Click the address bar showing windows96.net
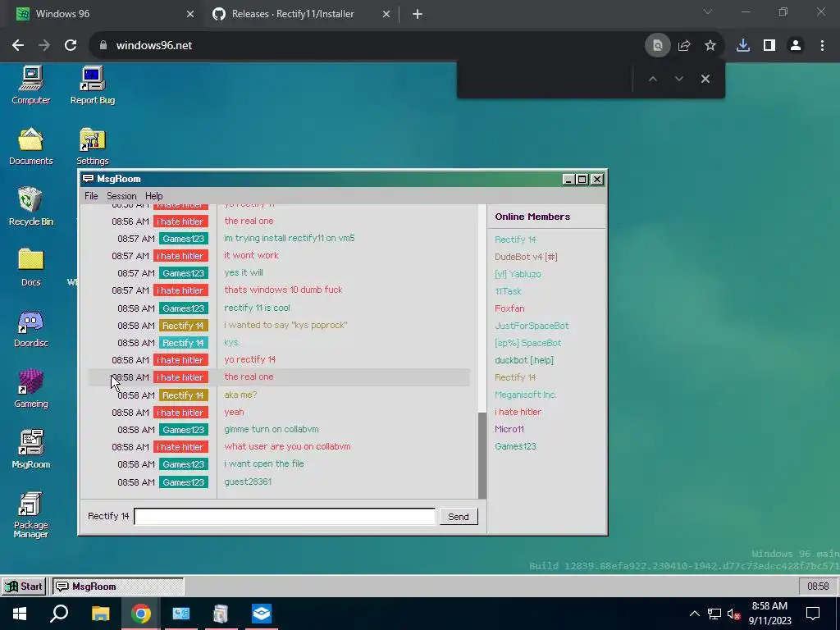 364,46
